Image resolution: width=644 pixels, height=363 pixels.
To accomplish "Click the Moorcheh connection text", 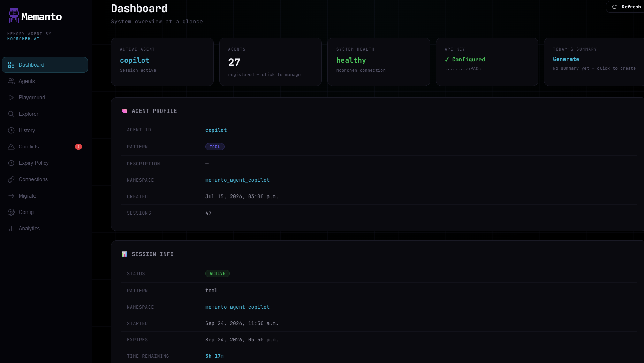I will click(x=361, y=70).
